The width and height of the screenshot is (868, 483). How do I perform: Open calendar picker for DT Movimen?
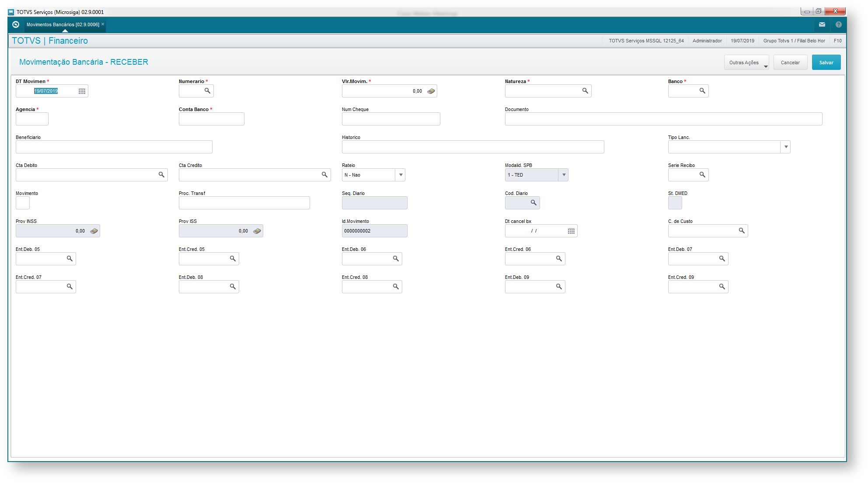click(82, 91)
